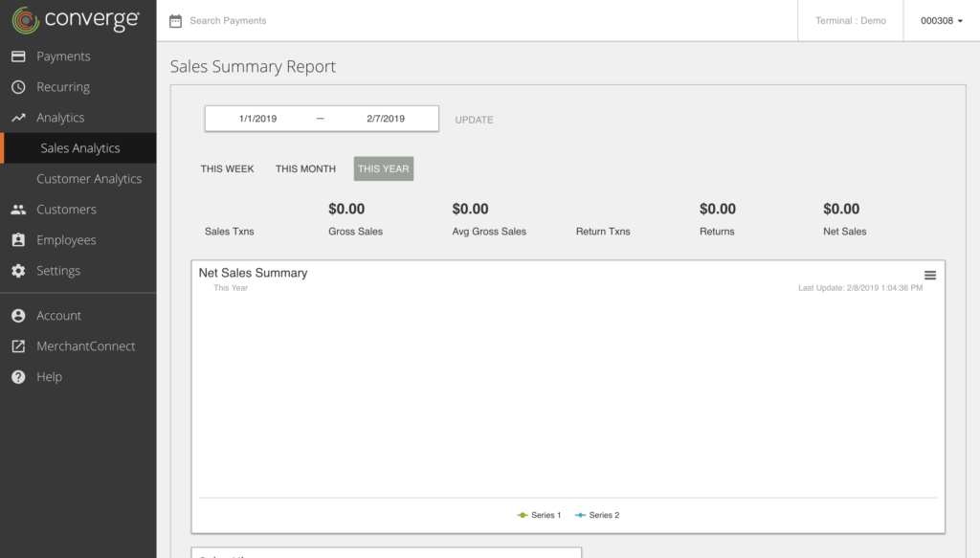Select the THIS MONTH range

tap(305, 168)
